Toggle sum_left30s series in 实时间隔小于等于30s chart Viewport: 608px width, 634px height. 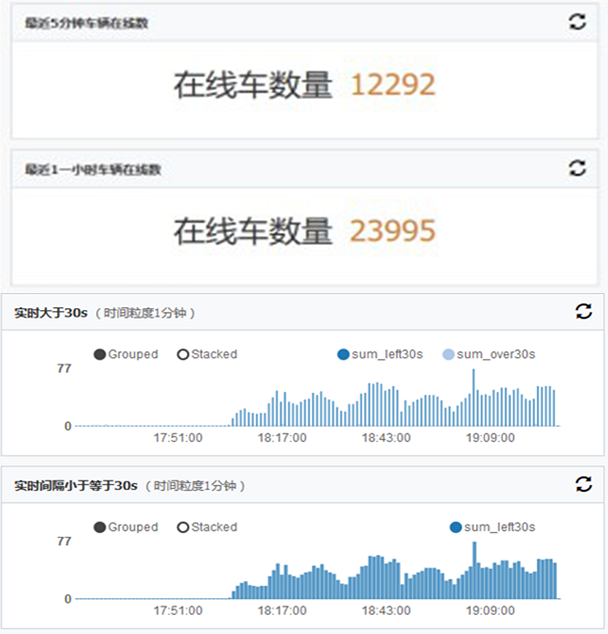492,527
